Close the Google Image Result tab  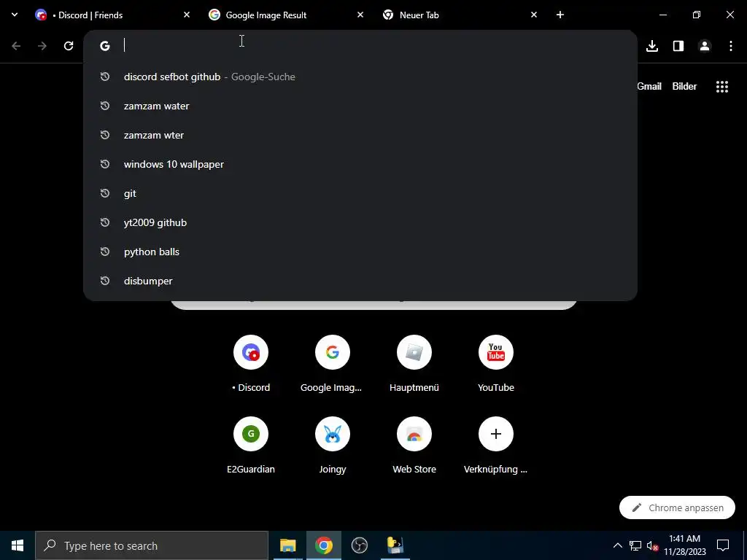(x=360, y=15)
